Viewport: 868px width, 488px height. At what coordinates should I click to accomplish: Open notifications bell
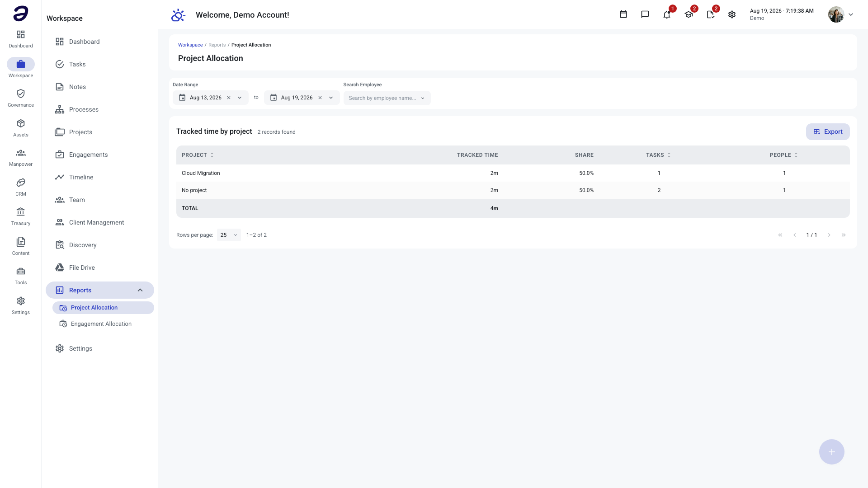(667, 14)
